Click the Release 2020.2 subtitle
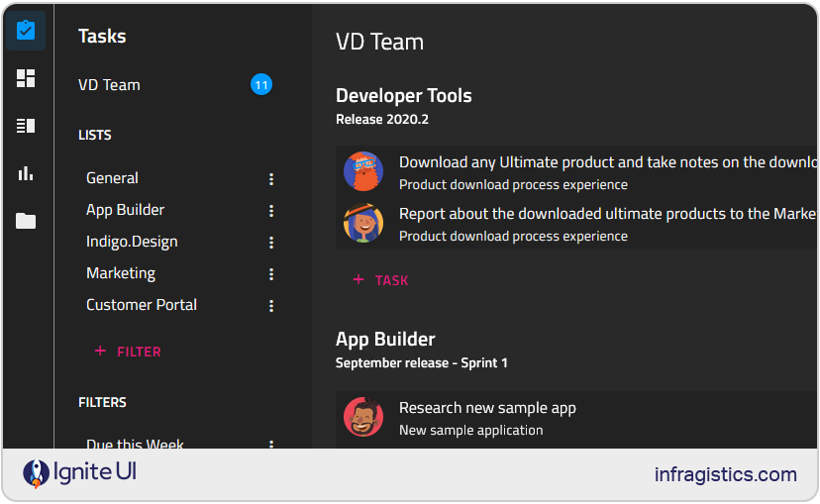The height and width of the screenshot is (504, 820). (x=382, y=119)
